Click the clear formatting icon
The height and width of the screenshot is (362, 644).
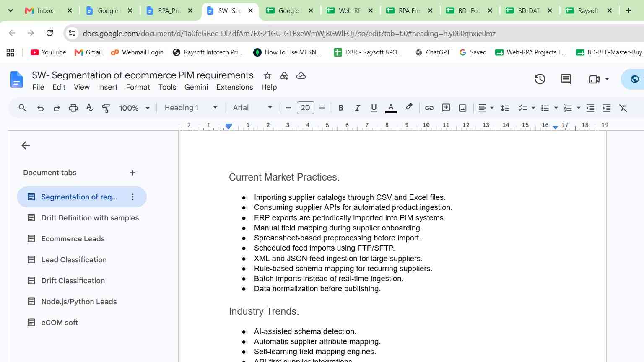pos(623,108)
